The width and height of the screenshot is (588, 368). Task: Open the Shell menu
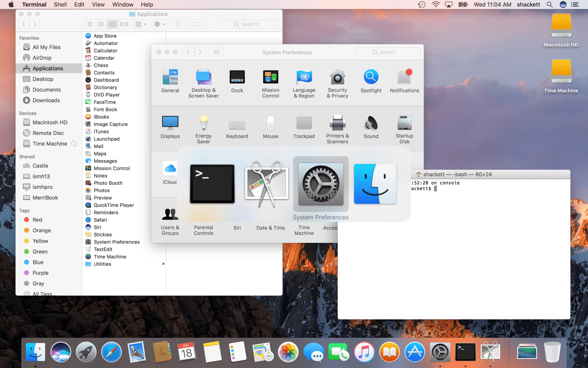(60, 4)
